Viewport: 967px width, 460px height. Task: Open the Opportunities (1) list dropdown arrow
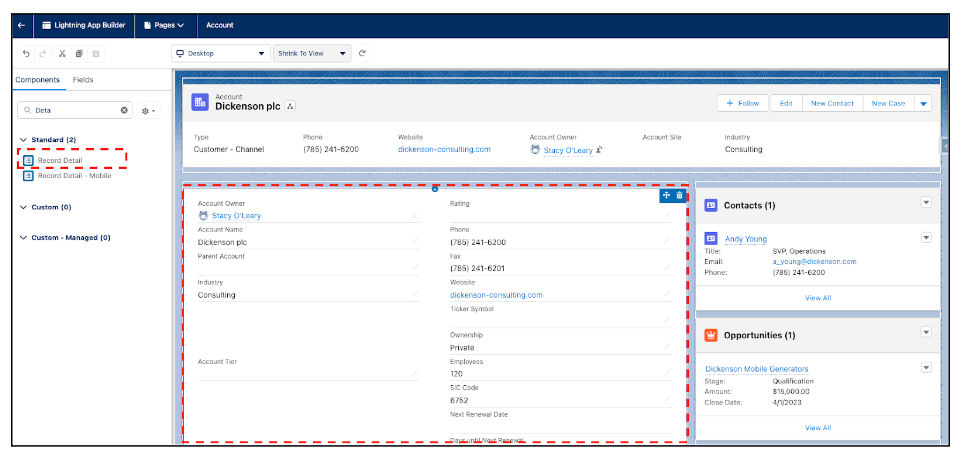926,332
